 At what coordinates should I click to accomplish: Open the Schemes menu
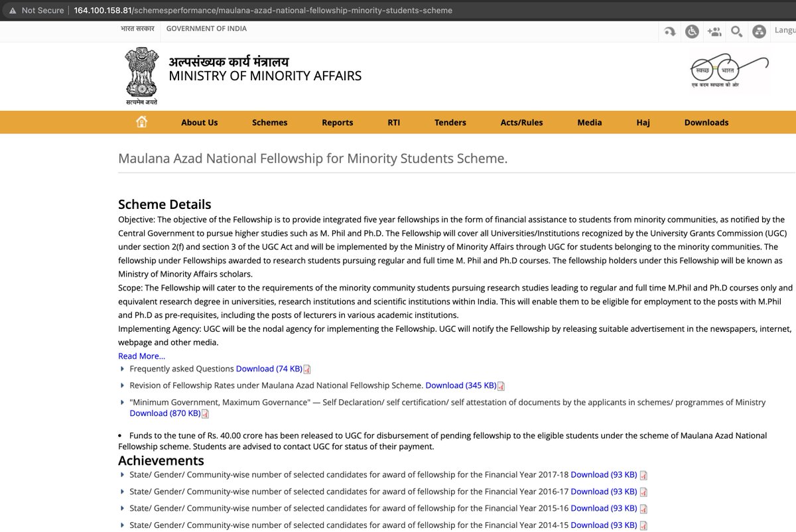coord(269,123)
